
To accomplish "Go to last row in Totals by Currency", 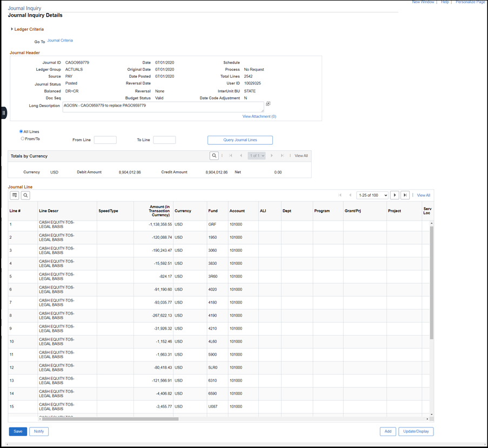I will [282, 156].
